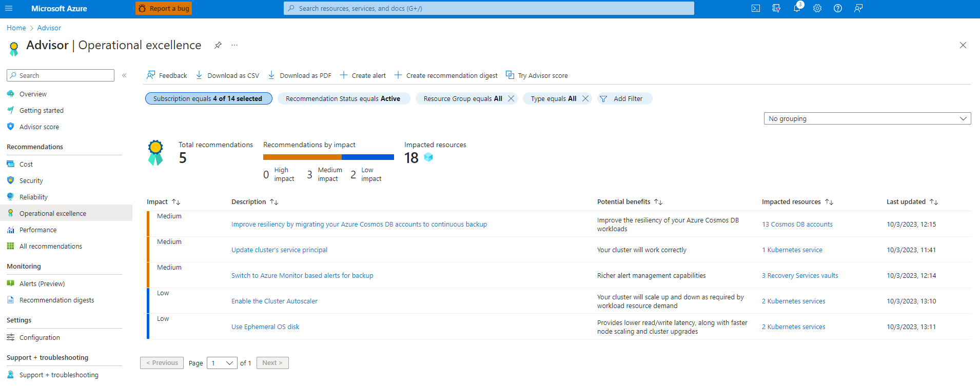
Task: Open the page number dropdown
Action: [222, 363]
